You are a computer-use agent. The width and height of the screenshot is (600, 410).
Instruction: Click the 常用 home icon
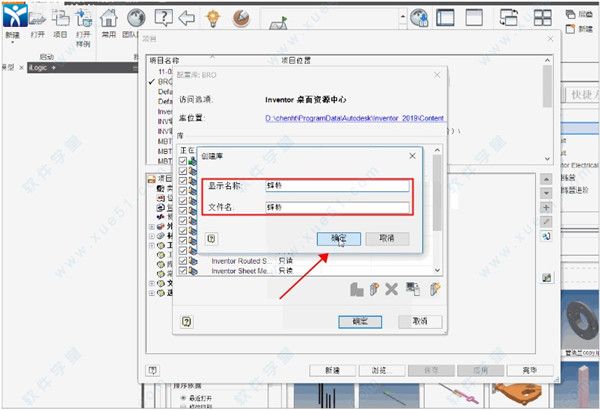[x=109, y=18]
